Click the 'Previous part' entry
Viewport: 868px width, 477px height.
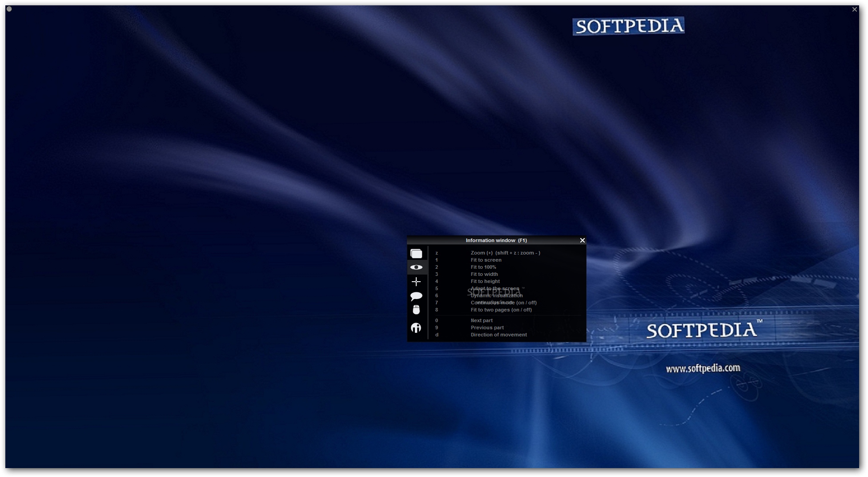coord(487,327)
